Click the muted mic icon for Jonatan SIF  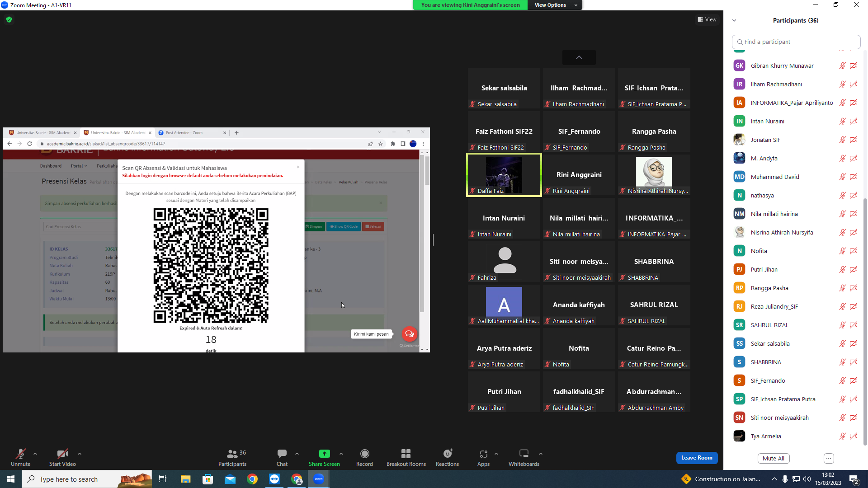point(842,140)
